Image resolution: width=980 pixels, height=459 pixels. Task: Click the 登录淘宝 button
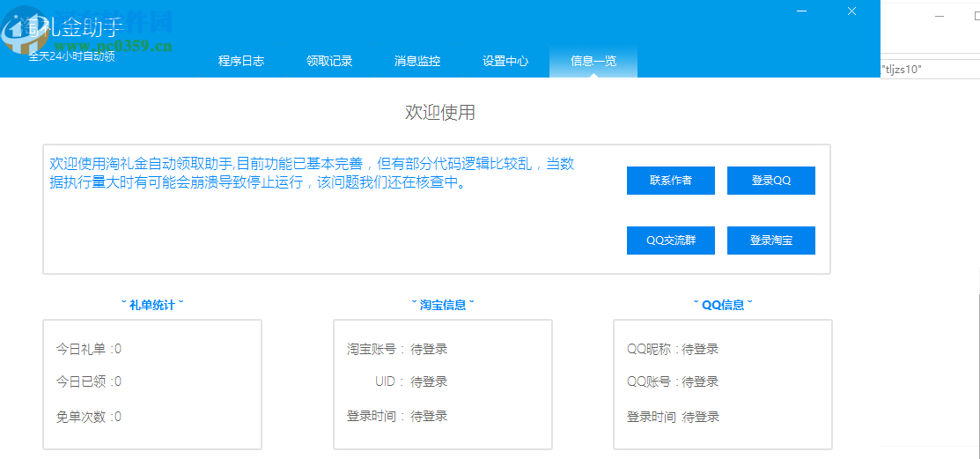(x=771, y=241)
